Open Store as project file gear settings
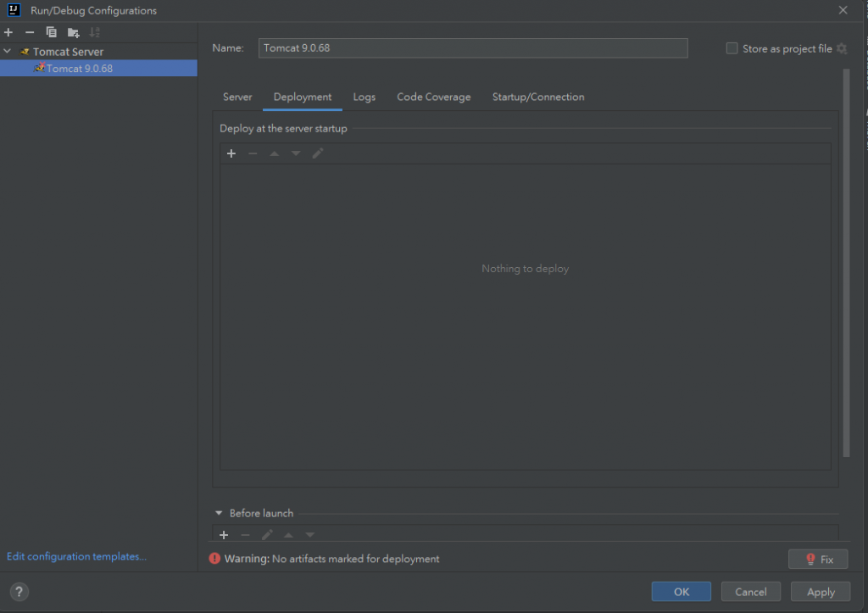Viewport: 868px width, 613px height. [842, 48]
